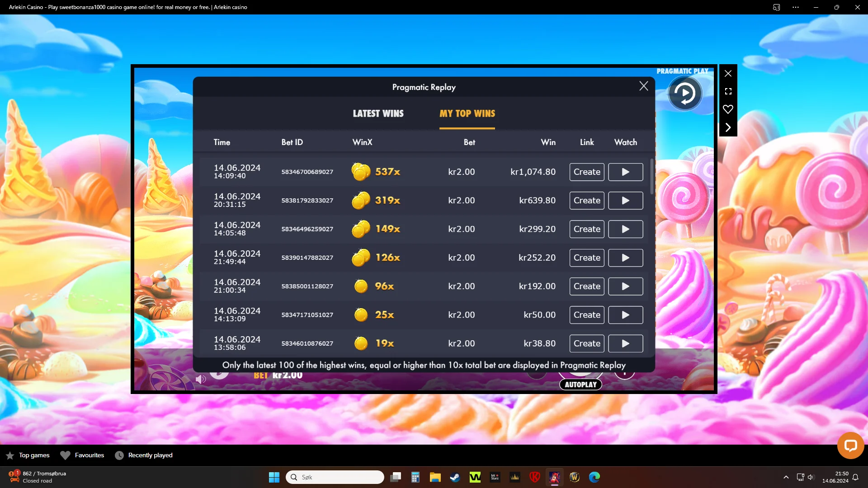Show hidden system tray icons
The width and height of the screenshot is (868, 488).
pyautogui.click(x=786, y=477)
